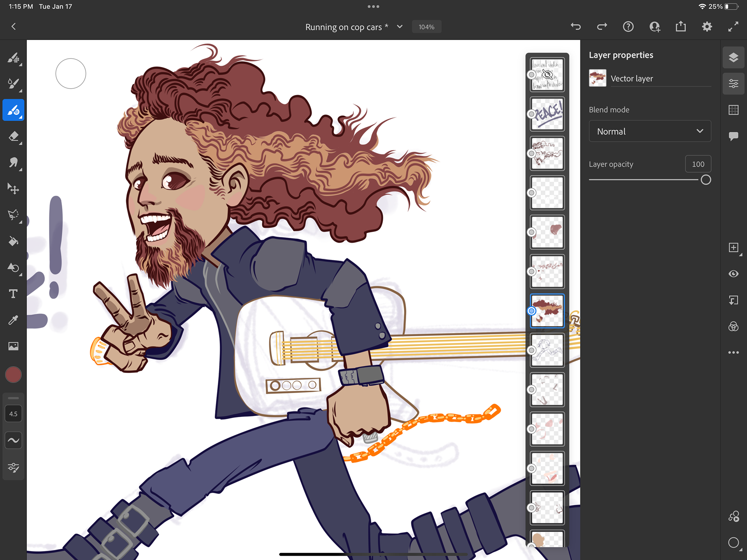Select the Transform move tool
Screen dimensions: 747x560
[x=13, y=189]
